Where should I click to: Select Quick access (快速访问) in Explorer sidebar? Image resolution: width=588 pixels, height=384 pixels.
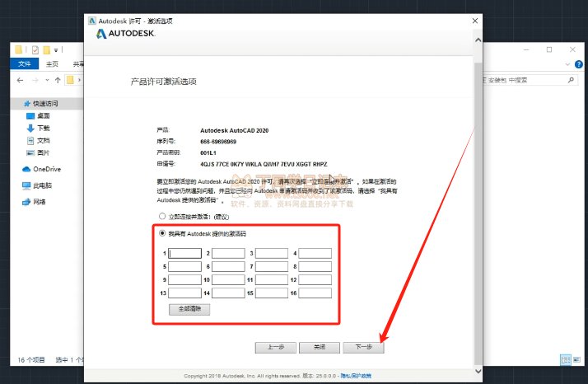(x=45, y=103)
